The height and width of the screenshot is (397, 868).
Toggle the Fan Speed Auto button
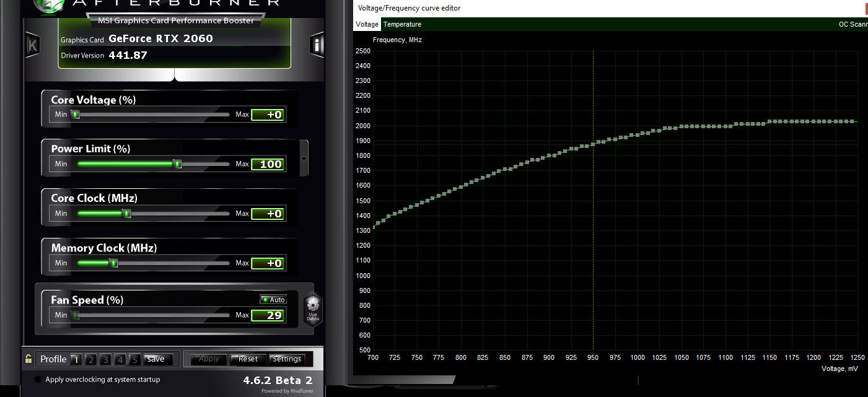[x=273, y=300]
